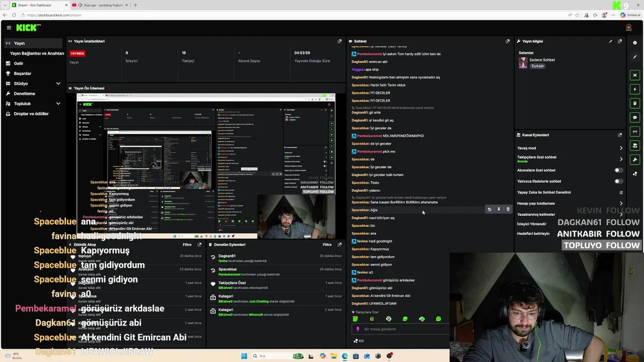Click username Pembekaramel on 'pick me' message
The height and width of the screenshot is (362, 644).
click(369, 151)
